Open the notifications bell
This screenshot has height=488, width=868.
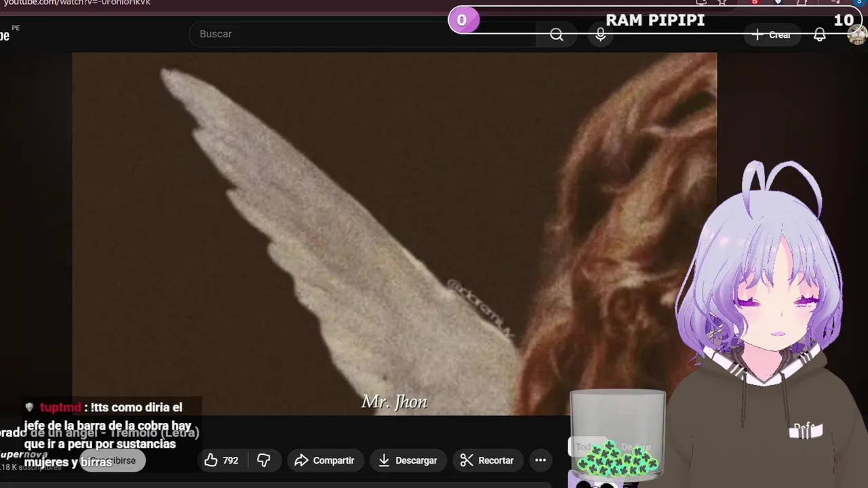click(x=819, y=35)
